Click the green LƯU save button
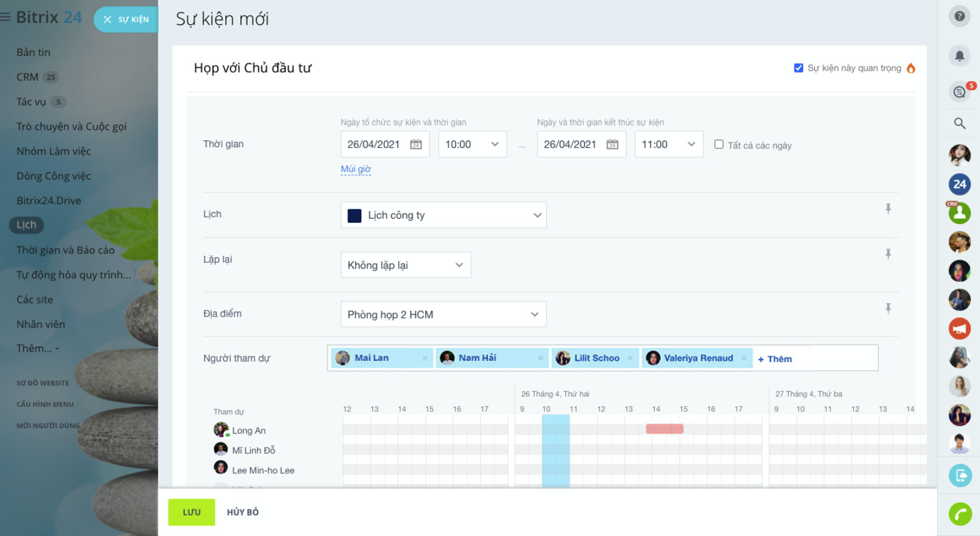980x536 pixels. [191, 512]
